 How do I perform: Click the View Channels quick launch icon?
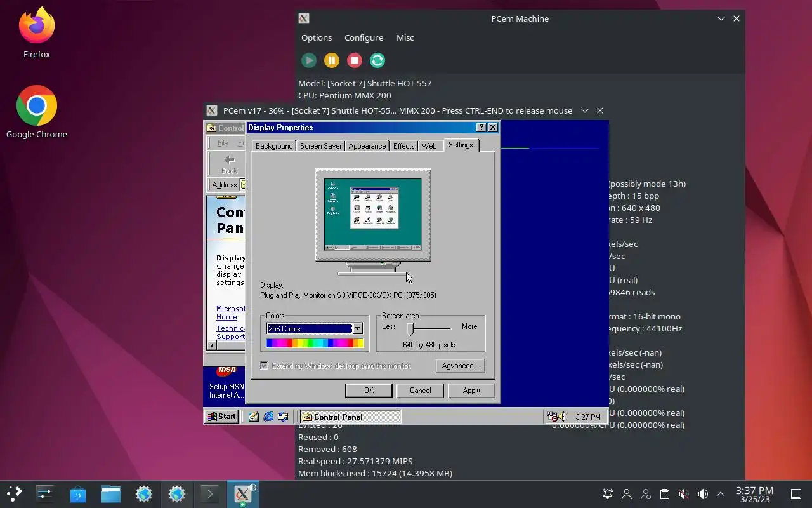click(283, 417)
